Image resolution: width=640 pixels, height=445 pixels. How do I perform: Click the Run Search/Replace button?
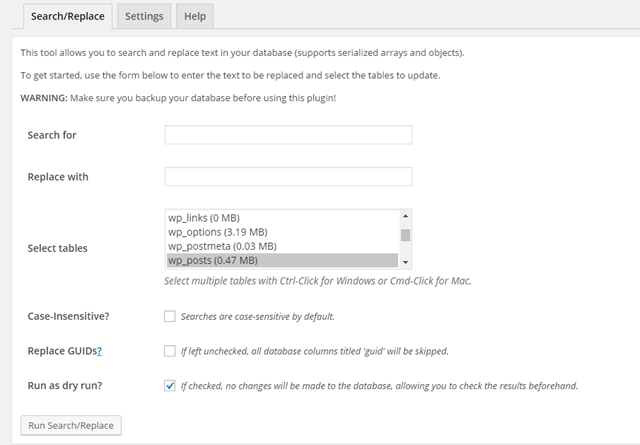click(x=71, y=425)
